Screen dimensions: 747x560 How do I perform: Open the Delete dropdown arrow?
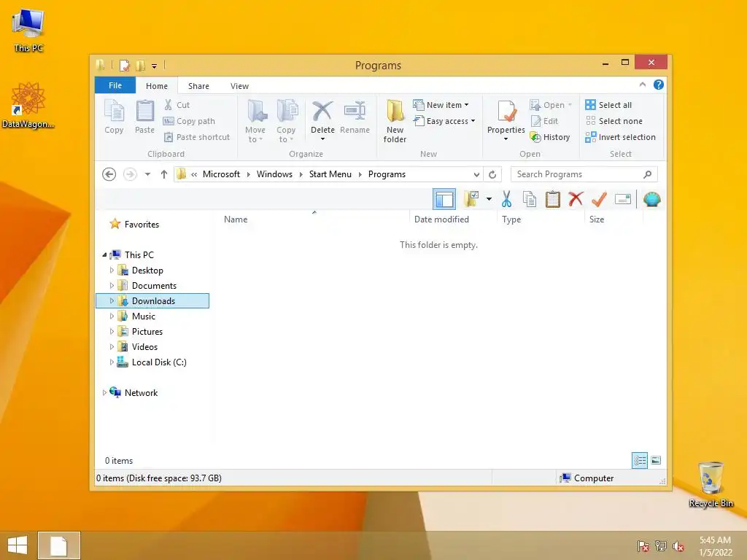tap(322, 139)
